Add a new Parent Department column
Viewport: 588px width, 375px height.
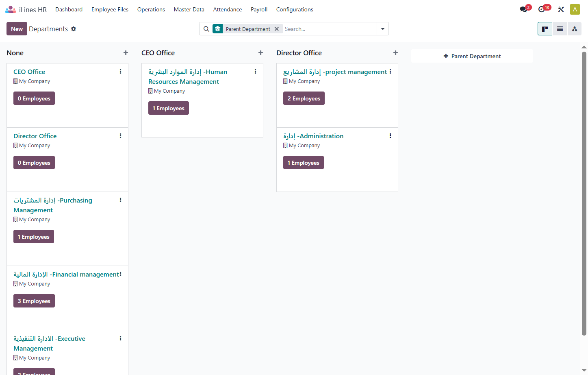472,56
